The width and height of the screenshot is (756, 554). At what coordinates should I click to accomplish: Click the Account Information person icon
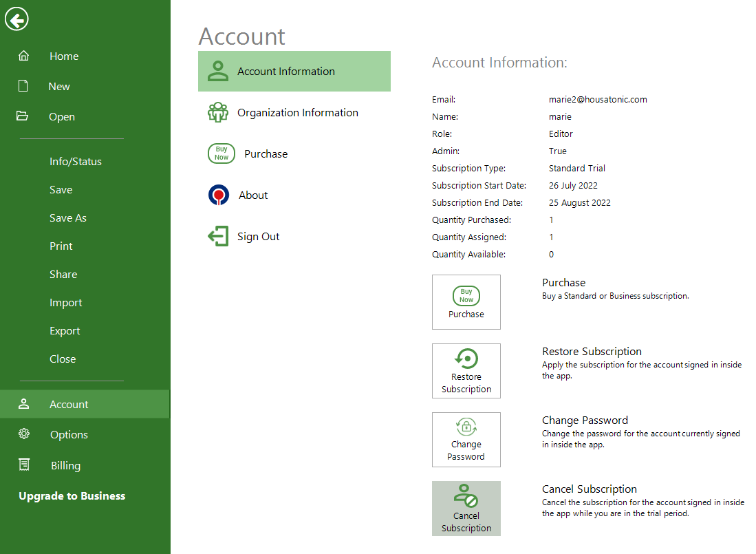(x=218, y=71)
